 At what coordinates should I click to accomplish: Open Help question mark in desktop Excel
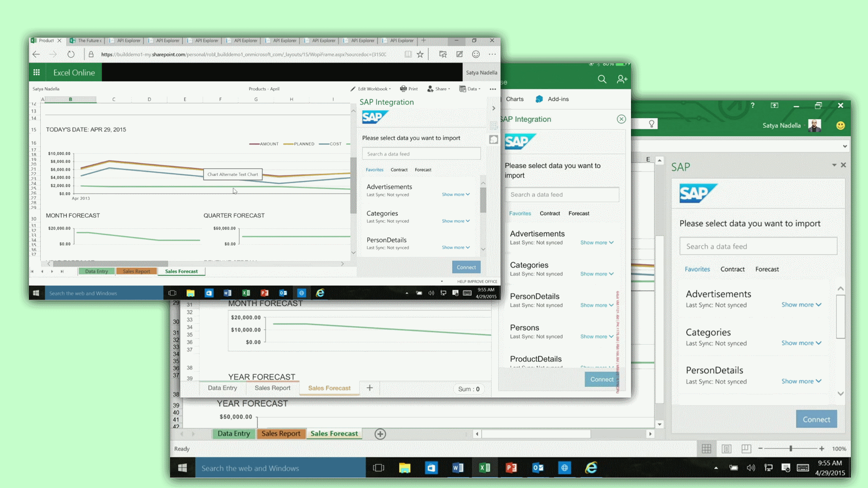pos(753,105)
